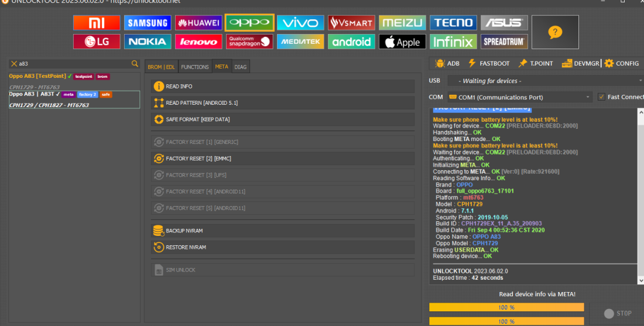Click the log scrollbar down arrow

640,280
